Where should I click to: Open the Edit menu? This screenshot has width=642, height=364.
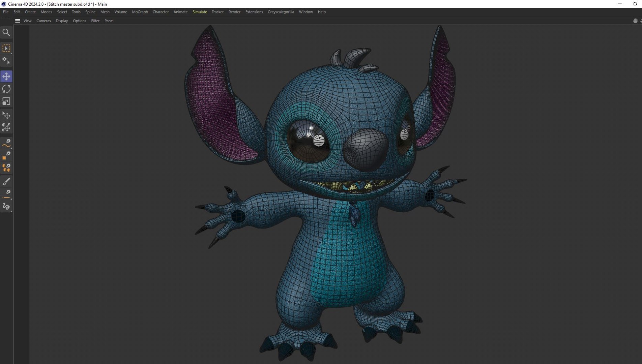17,12
